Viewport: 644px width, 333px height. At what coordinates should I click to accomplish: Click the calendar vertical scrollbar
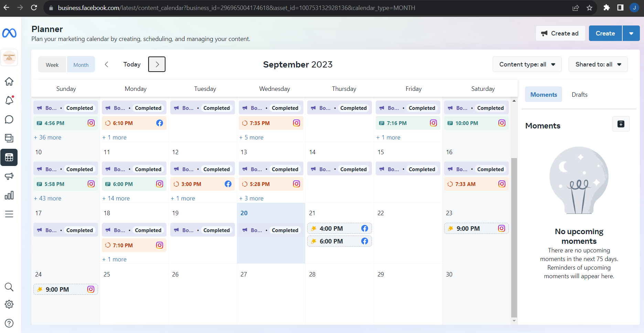click(x=514, y=237)
